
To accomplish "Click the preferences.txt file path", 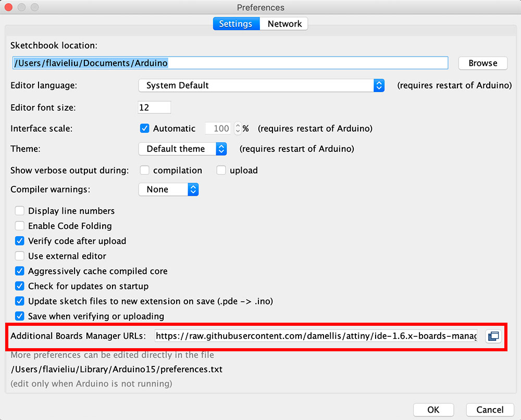I will [x=117, y=369].
